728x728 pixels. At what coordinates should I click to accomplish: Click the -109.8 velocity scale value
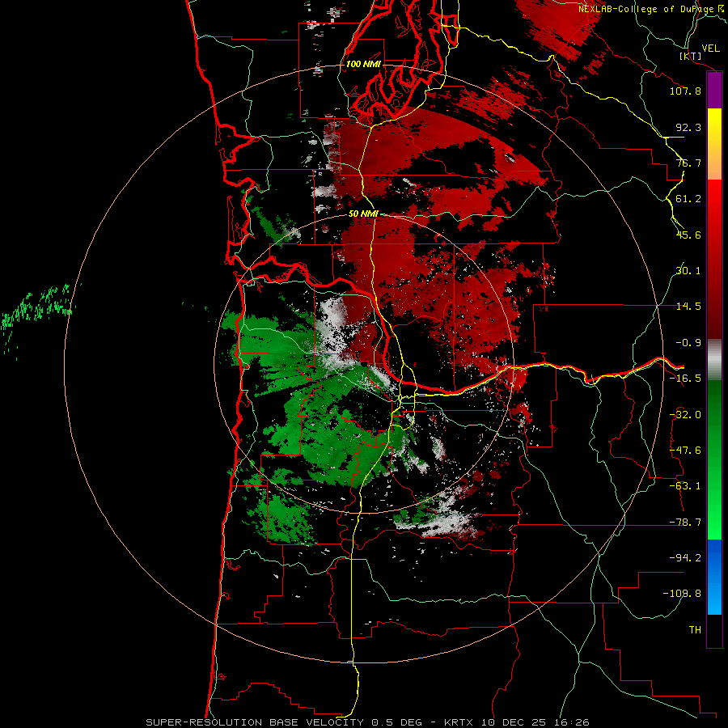point(682,594)
